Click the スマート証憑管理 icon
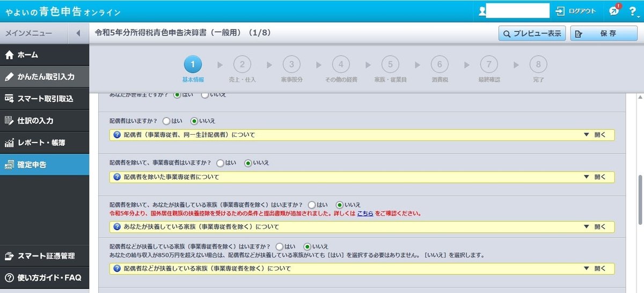The height and width of the screenshot is (293, 644). click(x=9, y=256)
